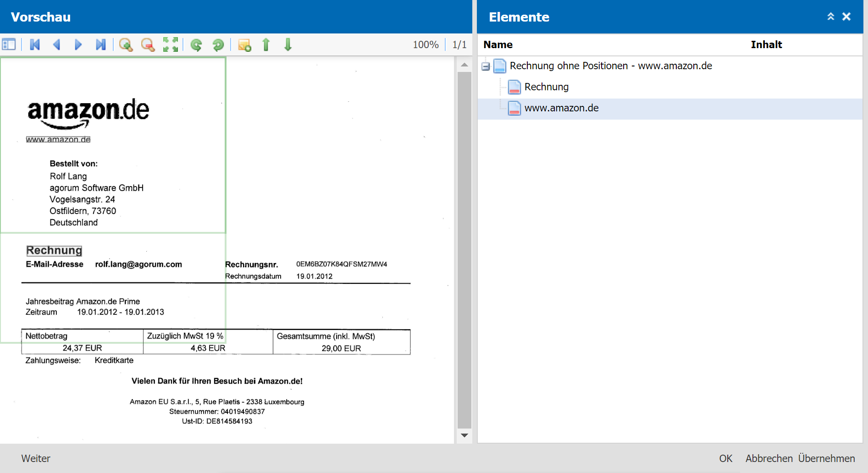The image size is (868, 473).
Task: Zoom in on the preview
Action: (126, 44)
